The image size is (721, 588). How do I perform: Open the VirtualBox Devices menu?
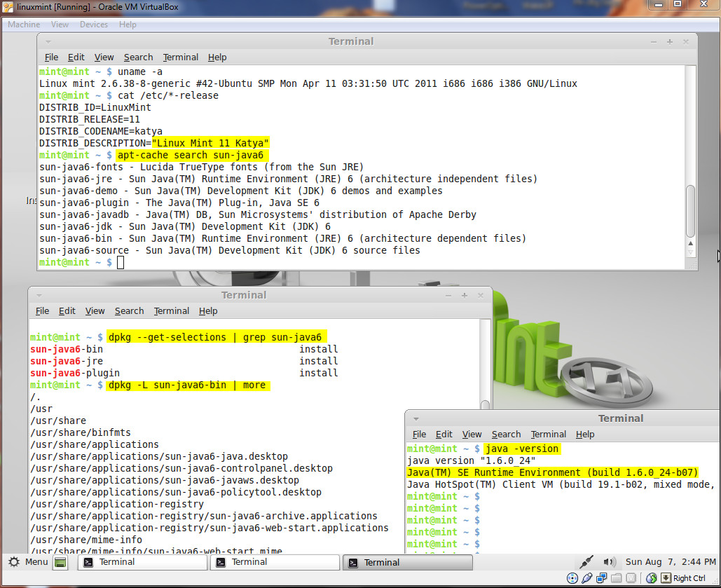pos(94,25)
